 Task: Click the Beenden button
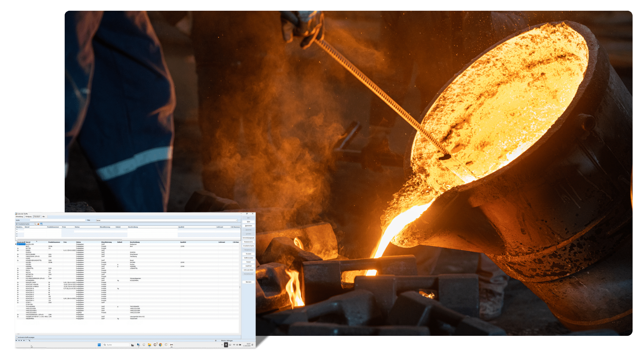coord(249,282)
